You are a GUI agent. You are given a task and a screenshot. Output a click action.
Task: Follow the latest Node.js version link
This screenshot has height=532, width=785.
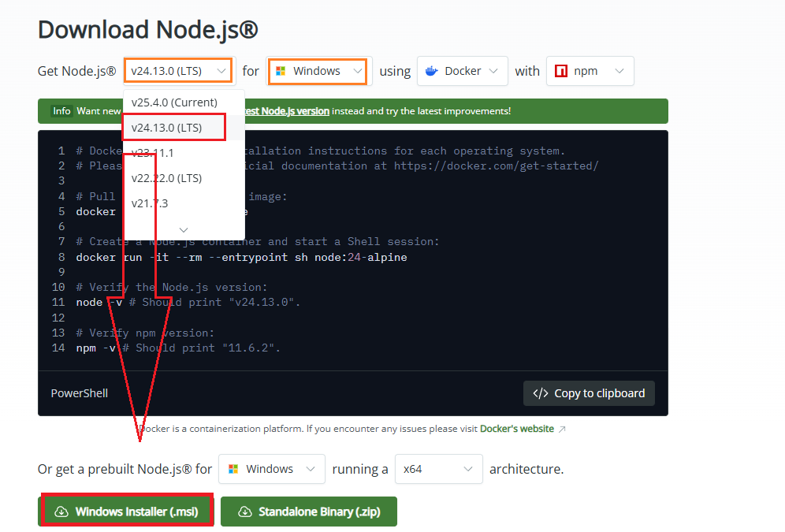[x=287, y=111]
